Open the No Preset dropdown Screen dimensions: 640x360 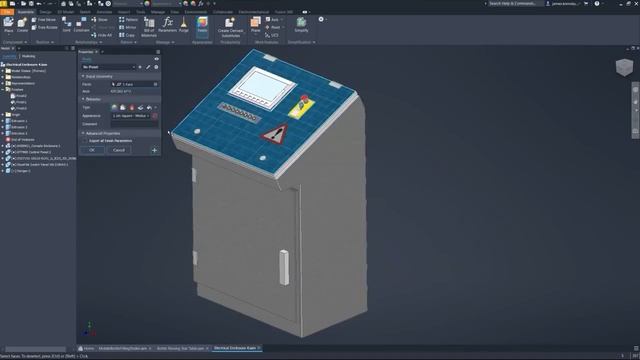(108, 67)
